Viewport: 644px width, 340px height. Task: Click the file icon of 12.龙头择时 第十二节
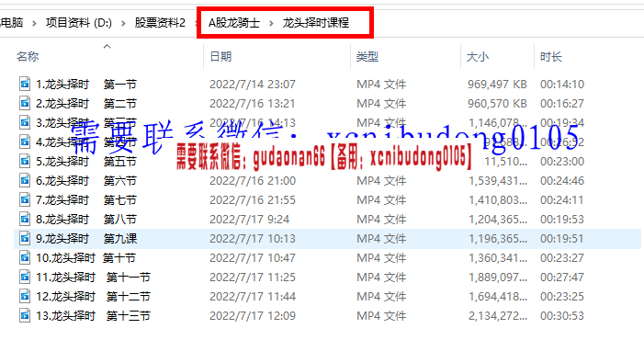pos(25,296)
